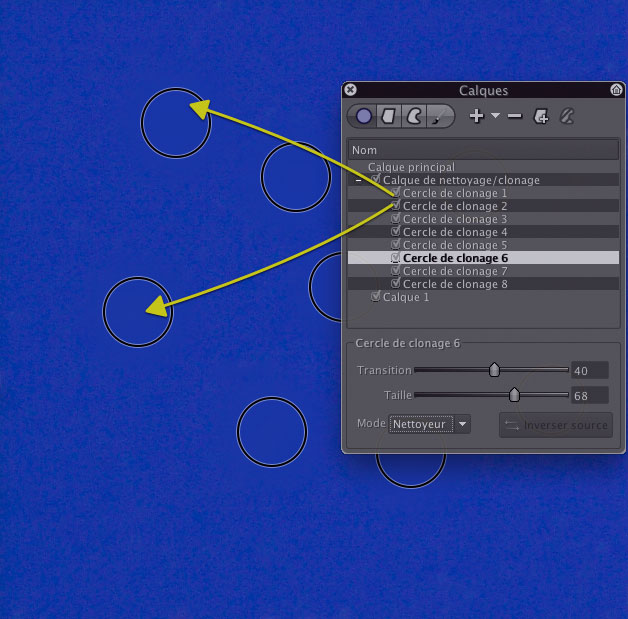Click the Inverser source button
This screenshot has width=628, height=619.
[556, 425]
